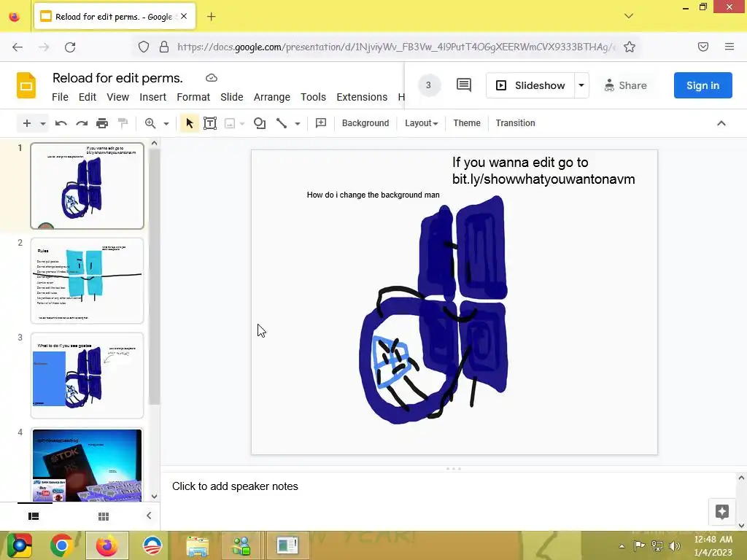
Task: Click the Print icon
Action: tap(102, 123)
